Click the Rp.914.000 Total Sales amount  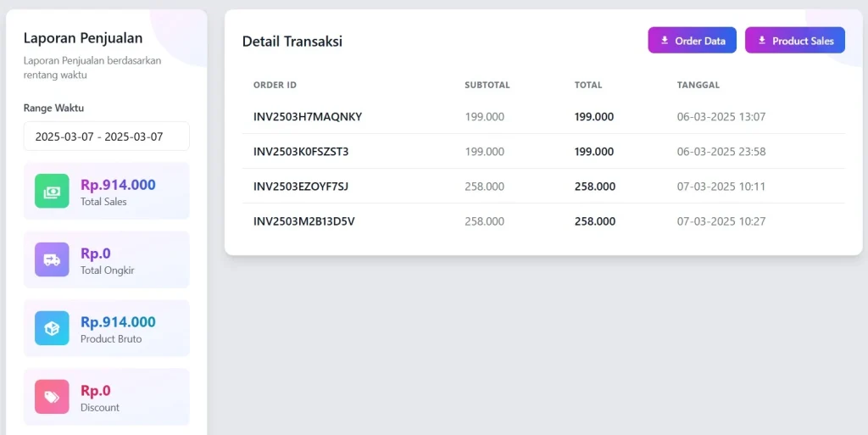(118, 185)
